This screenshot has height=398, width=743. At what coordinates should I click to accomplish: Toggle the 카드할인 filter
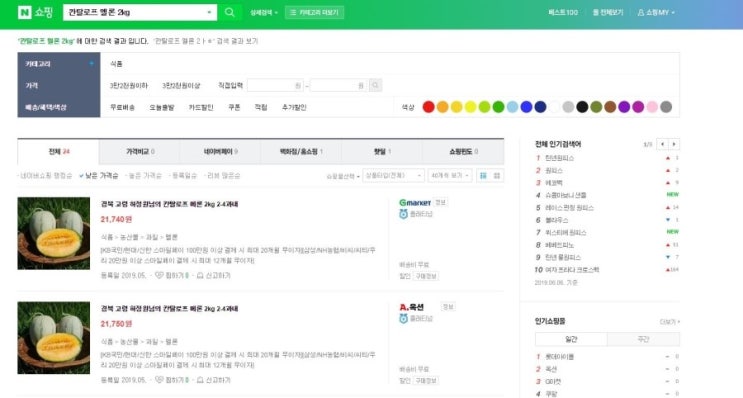tap(201, 108)
